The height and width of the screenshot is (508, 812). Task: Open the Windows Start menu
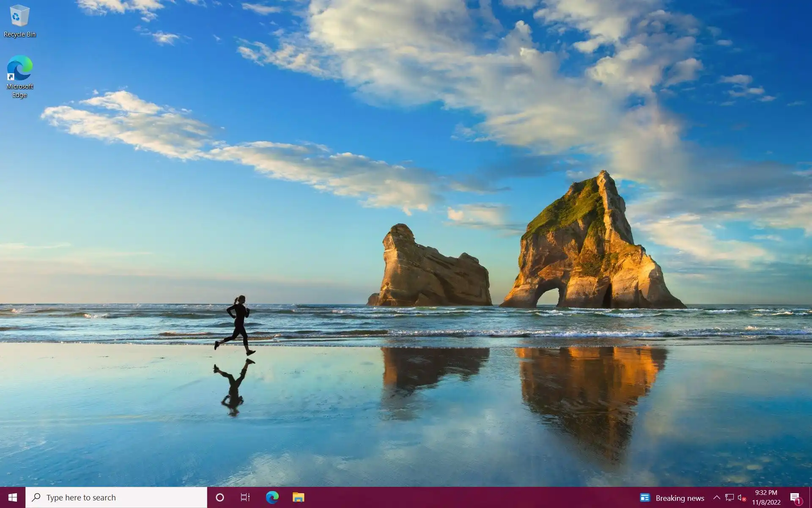point(13,497)
